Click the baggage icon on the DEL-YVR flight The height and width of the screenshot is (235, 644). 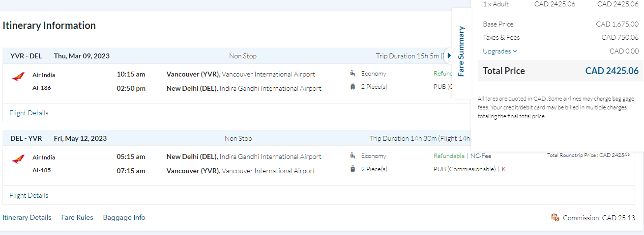(x=352, y=169)
